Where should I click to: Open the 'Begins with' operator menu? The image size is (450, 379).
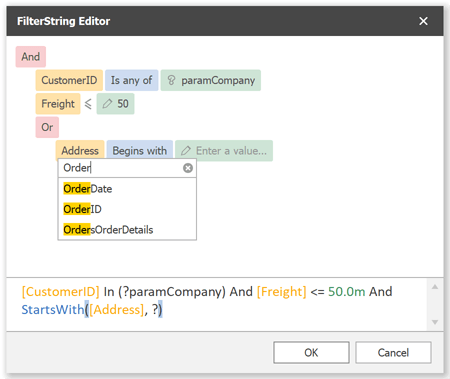coord(140,150)
